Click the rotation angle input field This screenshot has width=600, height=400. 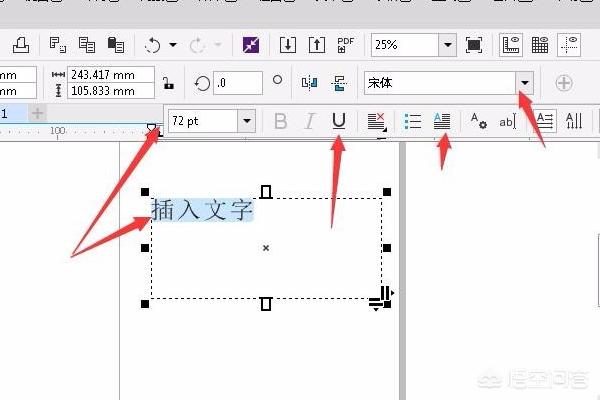coord(238,83)
